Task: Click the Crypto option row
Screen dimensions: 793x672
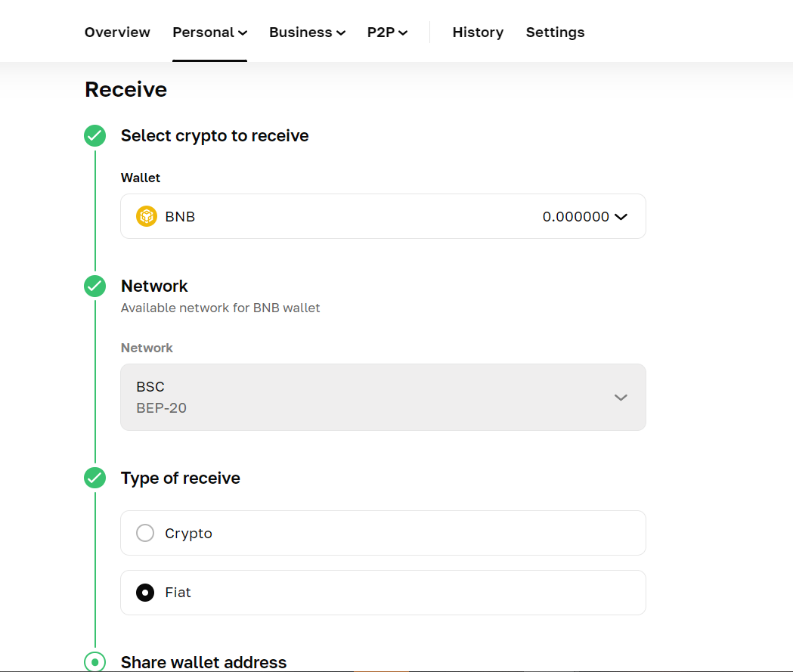Action: (383, 533)
